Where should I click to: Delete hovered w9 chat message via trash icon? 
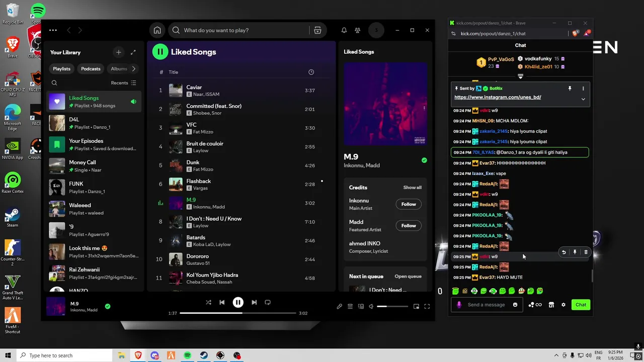coord(586,252)
